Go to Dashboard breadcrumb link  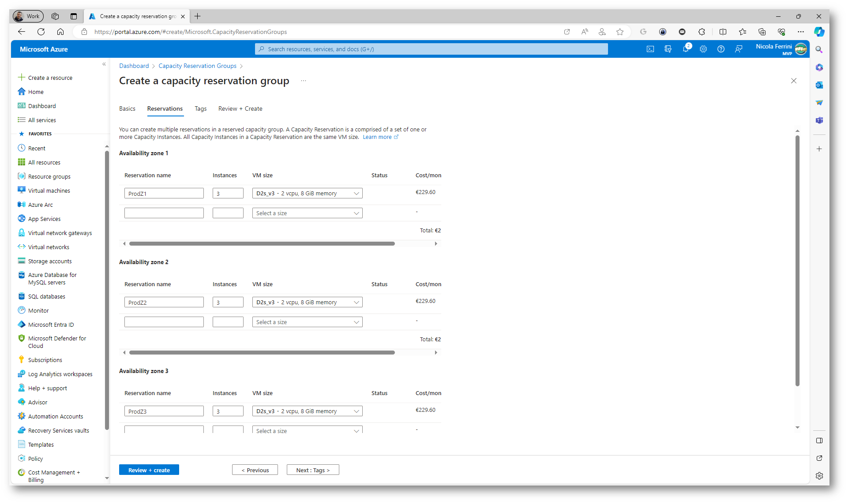pos(134,66)
